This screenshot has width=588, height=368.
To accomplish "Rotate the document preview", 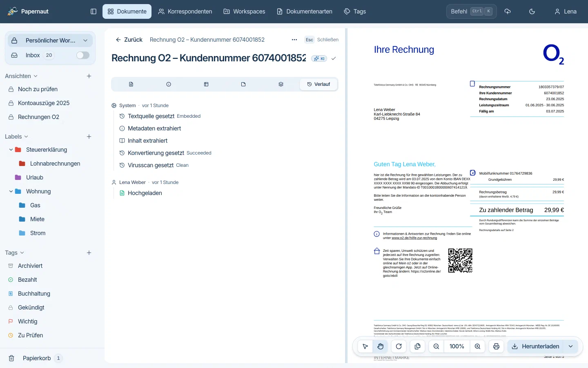I will (x=399, y=346).
